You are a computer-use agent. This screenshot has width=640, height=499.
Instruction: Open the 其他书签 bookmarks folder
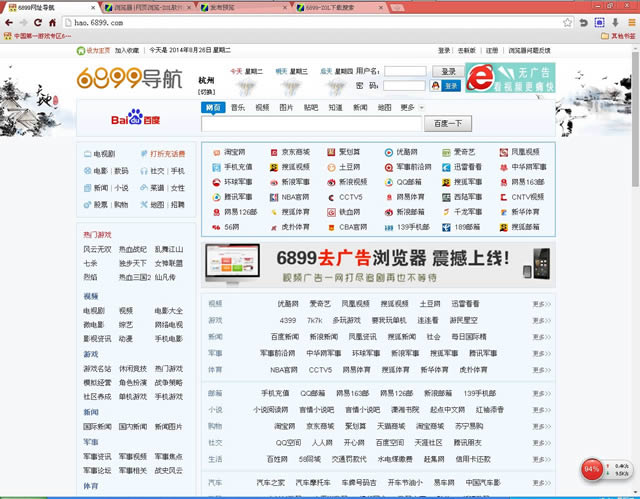tap(618, 36)
